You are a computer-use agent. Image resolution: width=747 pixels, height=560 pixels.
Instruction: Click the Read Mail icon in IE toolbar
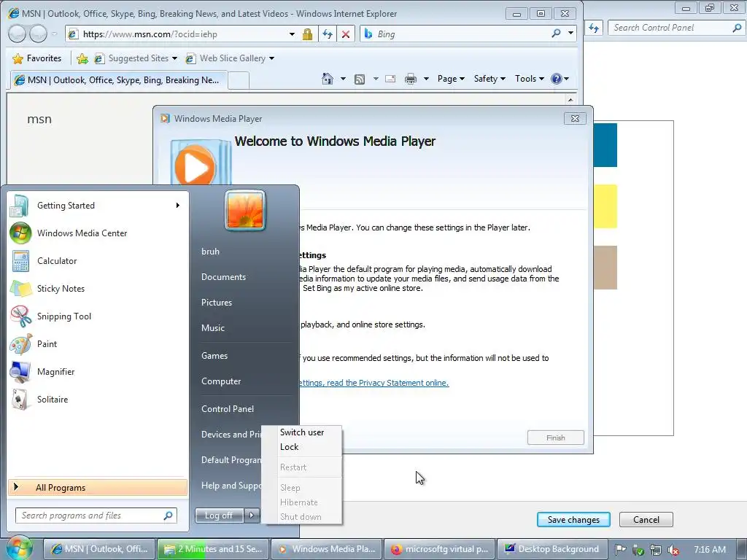coord(390,79)
